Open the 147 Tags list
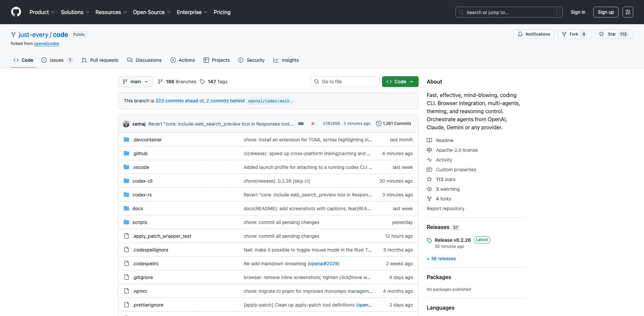The image size is (644, 316). 214,82
